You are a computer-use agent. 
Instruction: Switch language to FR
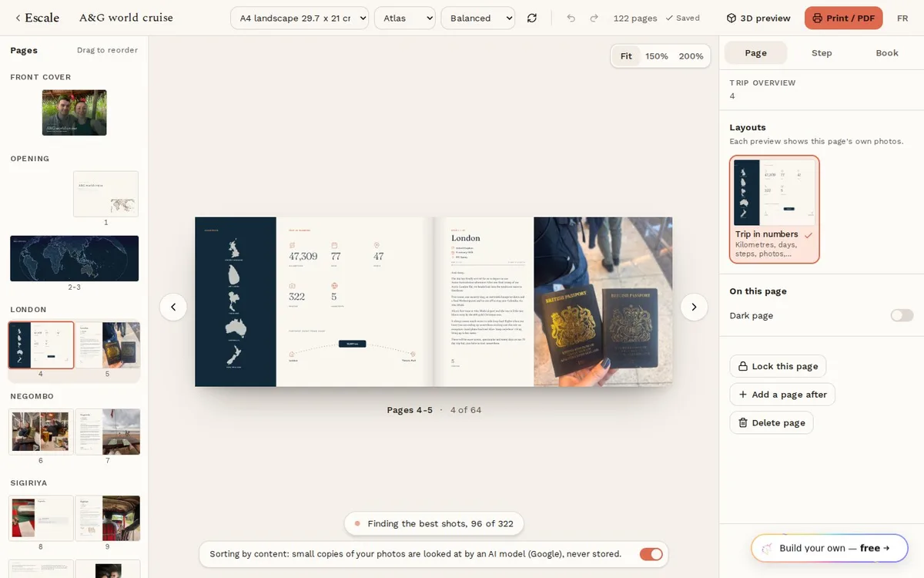(x=902, y=18)
